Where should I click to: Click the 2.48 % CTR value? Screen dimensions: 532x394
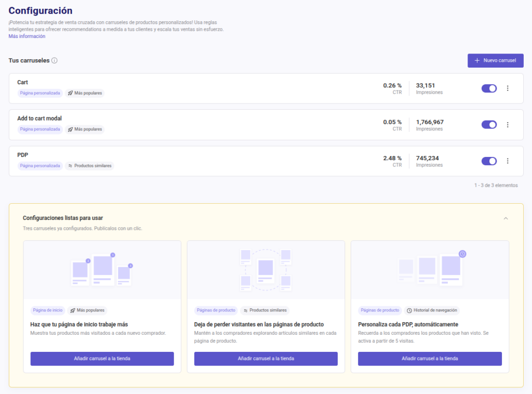point(392,158)
